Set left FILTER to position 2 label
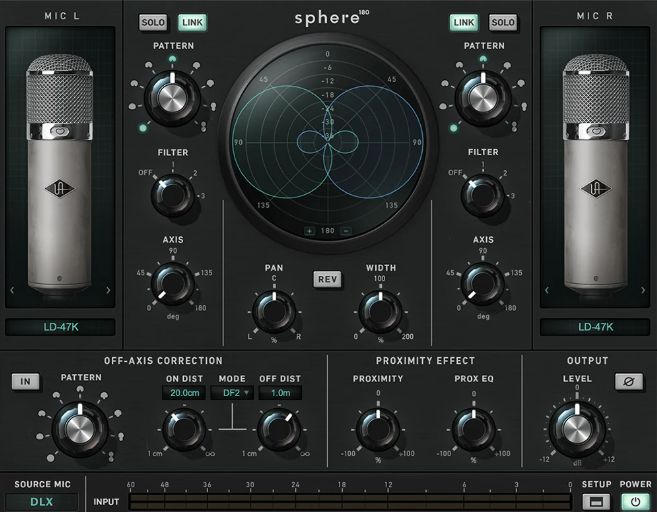Image resolution: width=657 pixels, height=512 pixels. click(195, 173)
